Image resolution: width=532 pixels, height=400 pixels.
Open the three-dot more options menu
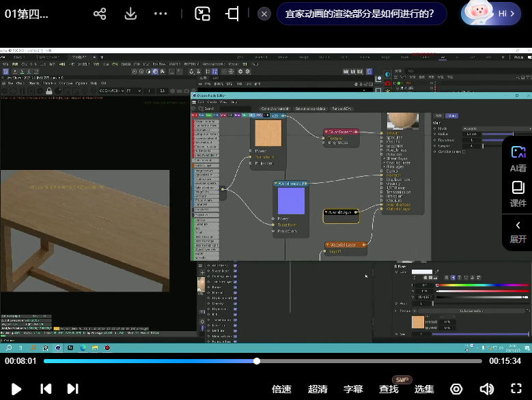160,14
